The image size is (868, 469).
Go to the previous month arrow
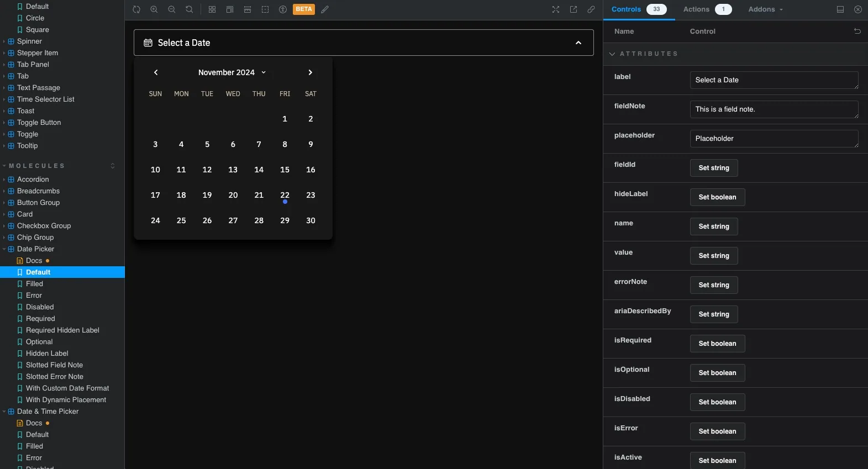pos(156,72)
